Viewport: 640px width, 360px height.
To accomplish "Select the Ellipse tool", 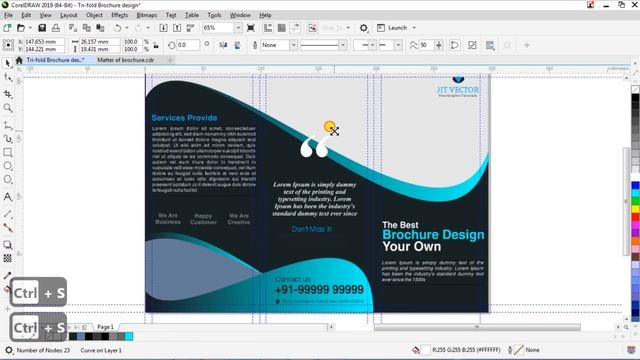I will click(x=7, y=166).
